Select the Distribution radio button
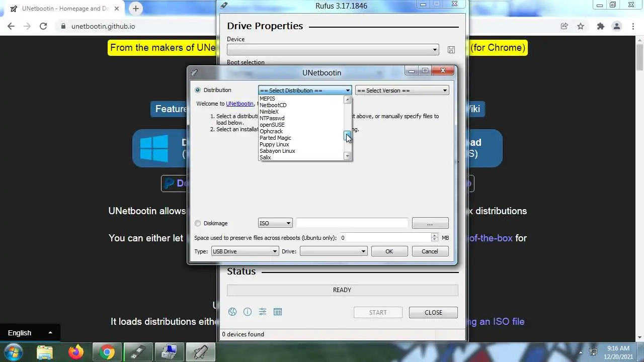 [198, 90]
